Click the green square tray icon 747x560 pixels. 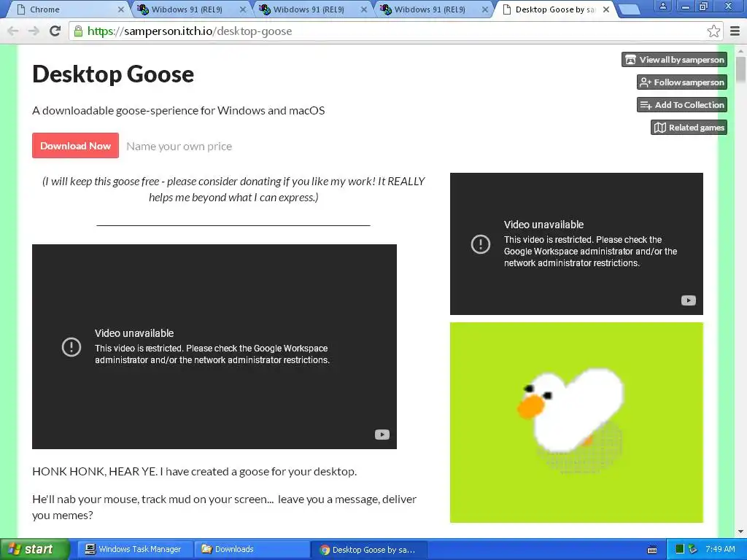680,549
